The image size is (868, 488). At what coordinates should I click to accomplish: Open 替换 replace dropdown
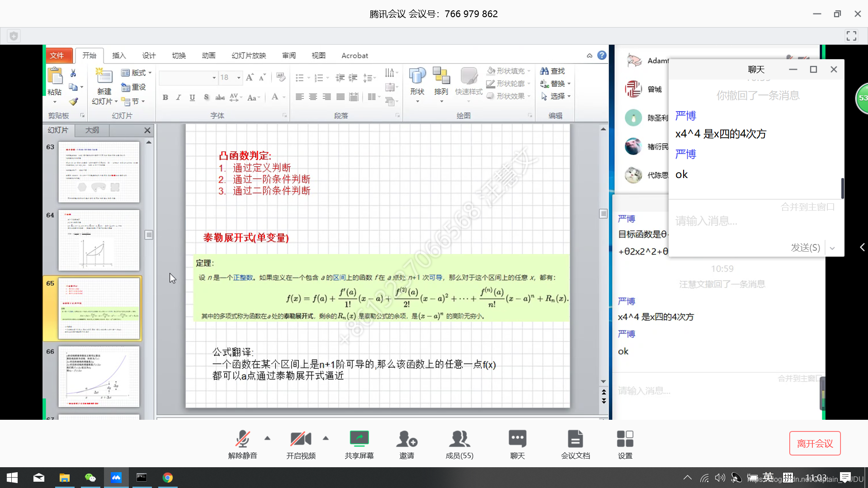point(556,84)
